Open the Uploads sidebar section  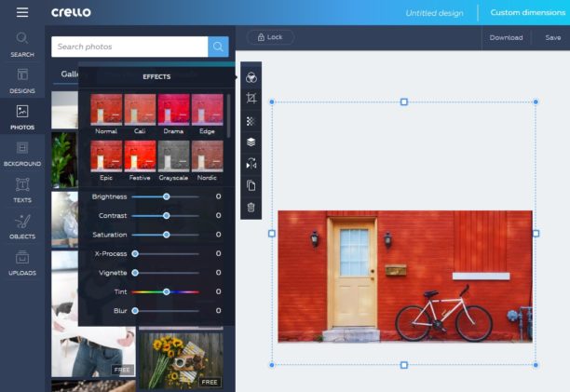click(22, 264)
